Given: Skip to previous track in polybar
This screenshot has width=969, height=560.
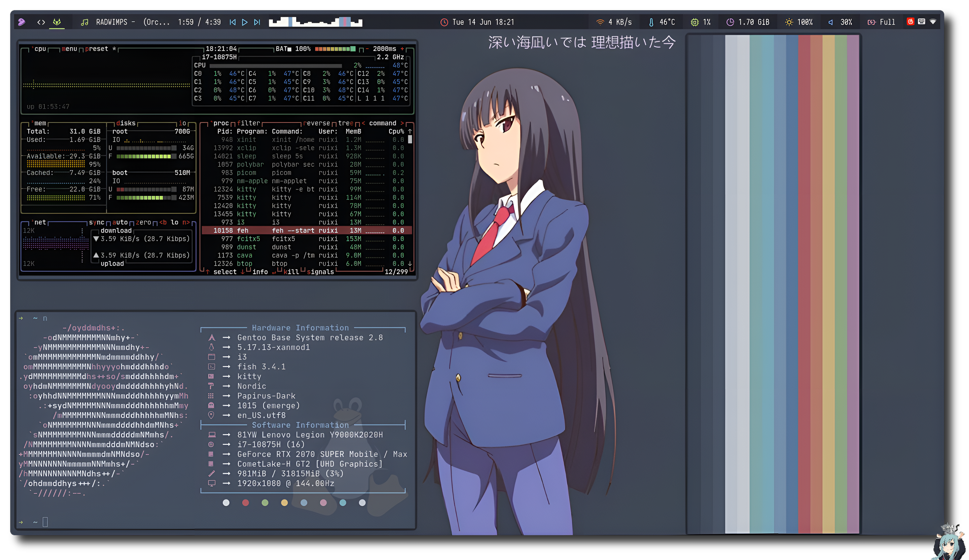Looking at the screenshot, I should click(x=233, y=22).
